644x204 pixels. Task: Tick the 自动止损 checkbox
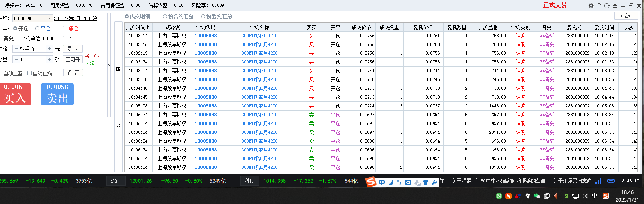30,73
